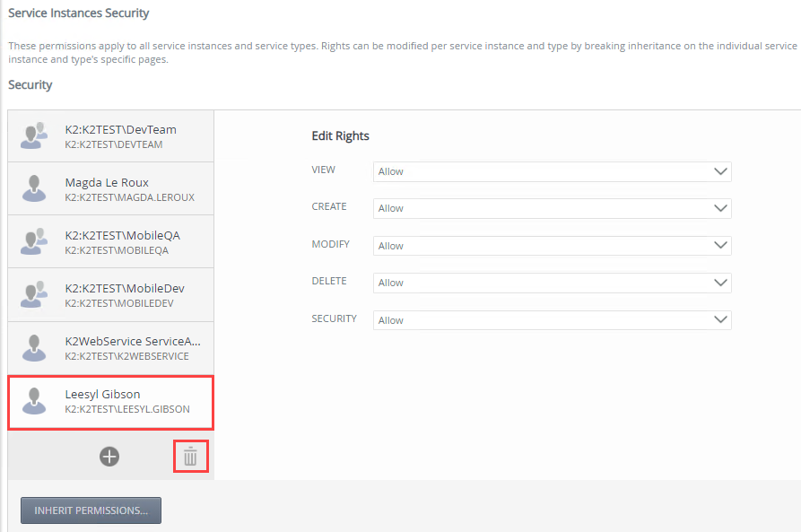Delete selected user with trash icon
This screenshot has width=801, height=532.
coord(190,457)
